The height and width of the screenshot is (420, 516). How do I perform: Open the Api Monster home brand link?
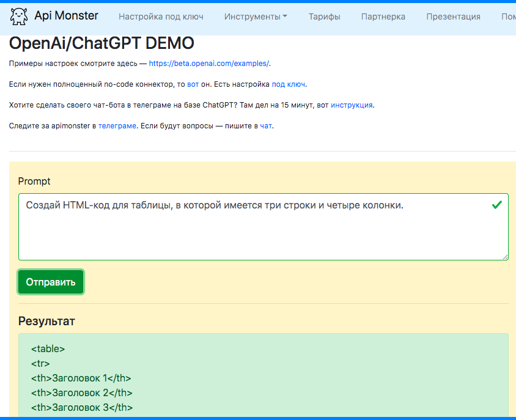(x=66, y=15)
